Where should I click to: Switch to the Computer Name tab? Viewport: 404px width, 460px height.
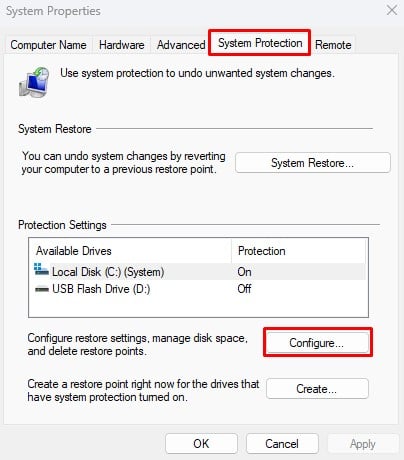coord(48,45)
